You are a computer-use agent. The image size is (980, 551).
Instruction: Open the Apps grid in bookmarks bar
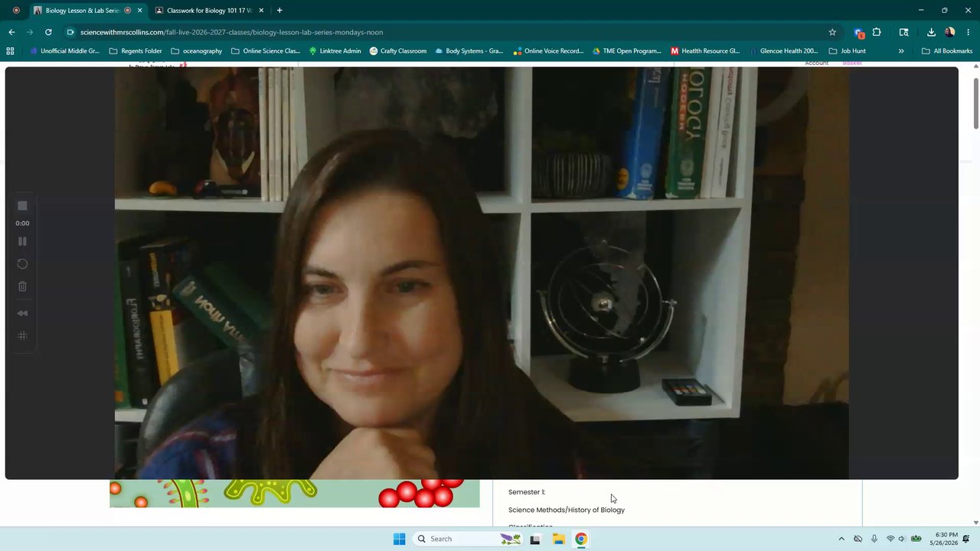click(10, 51)
